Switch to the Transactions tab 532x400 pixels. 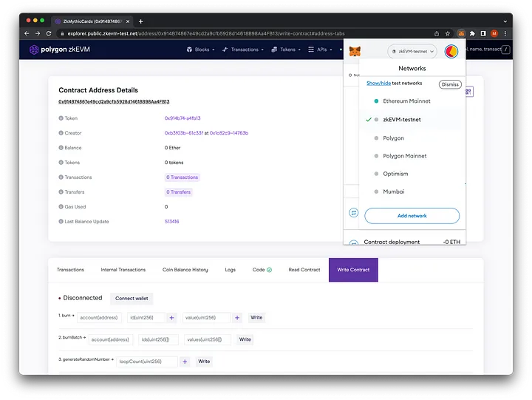71,270
